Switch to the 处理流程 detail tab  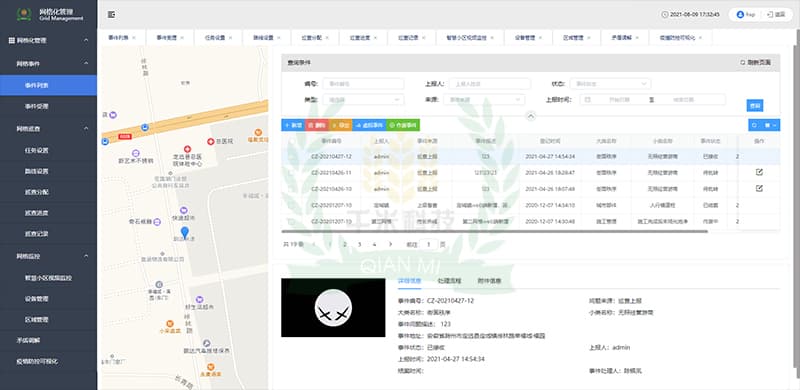coord(449,281)
